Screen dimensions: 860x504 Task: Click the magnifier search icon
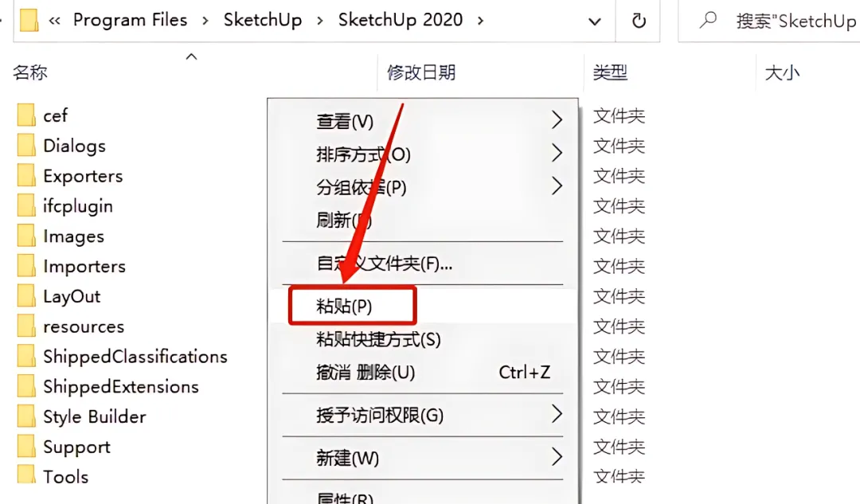[x=708, y=20]
